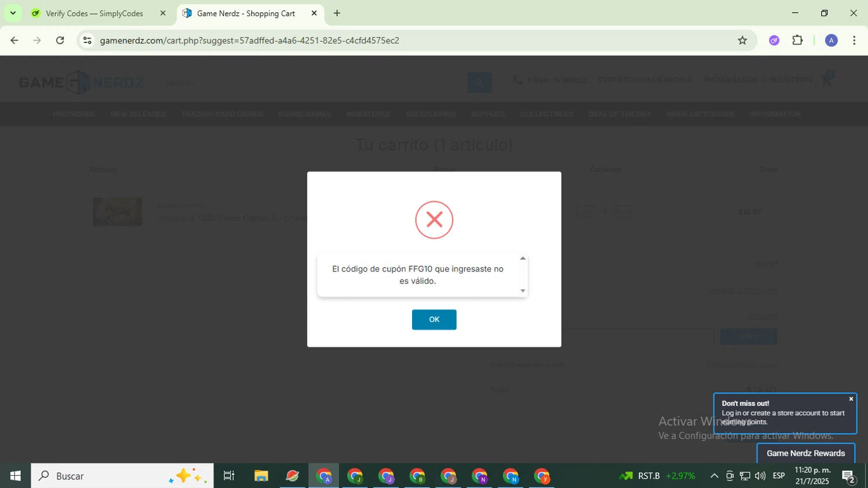Open the Chrome three-dot menu
Image resolution: width=868 pixels, height=488 pixels.
click(x=854, y=41)
